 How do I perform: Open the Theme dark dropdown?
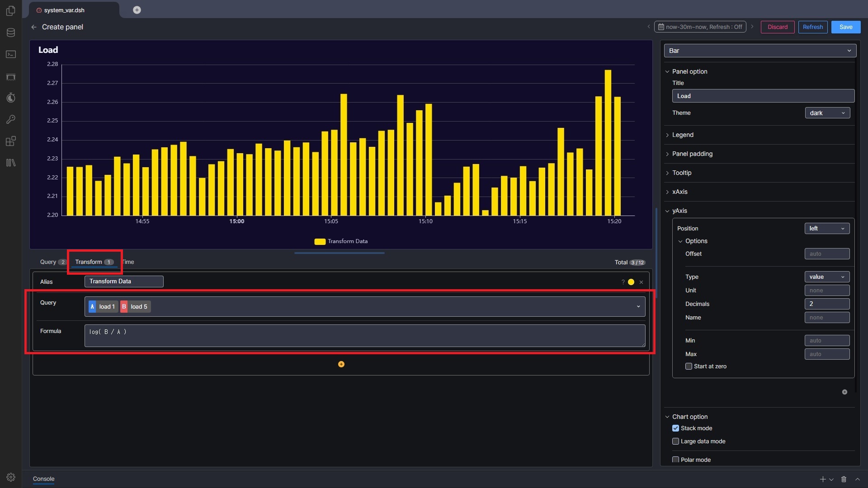pyautogui.click(x=827, y=113)
